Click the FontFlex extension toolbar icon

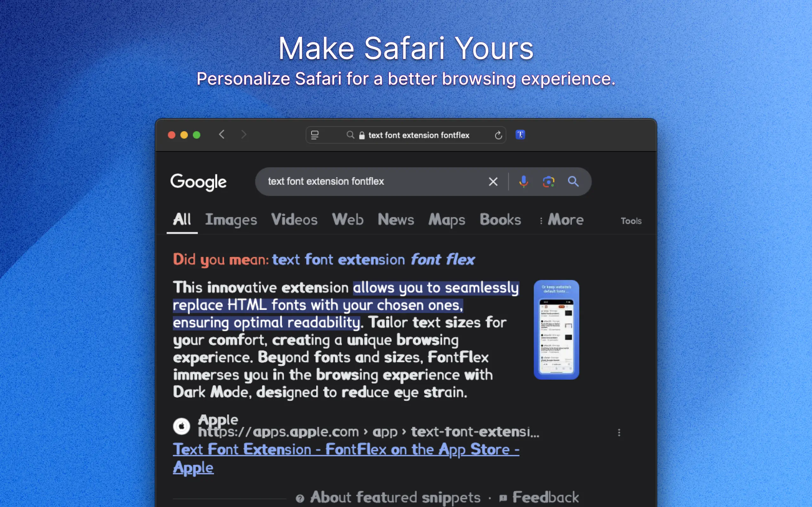520,135
